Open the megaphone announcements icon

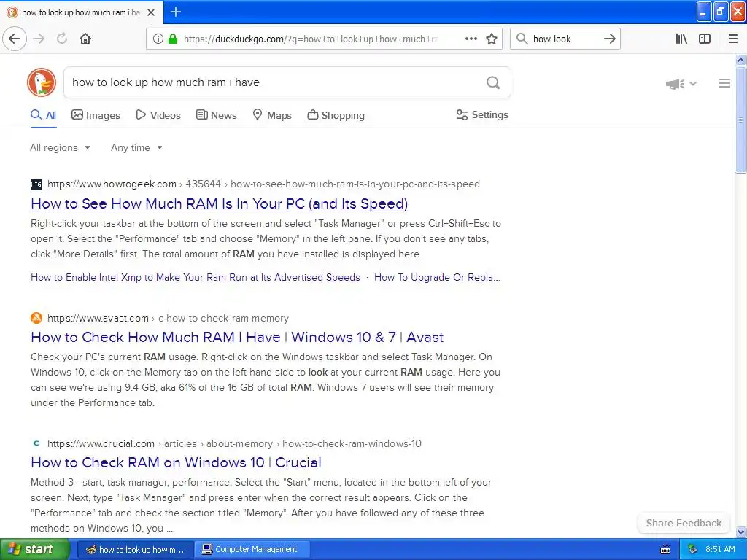point(675,84)
